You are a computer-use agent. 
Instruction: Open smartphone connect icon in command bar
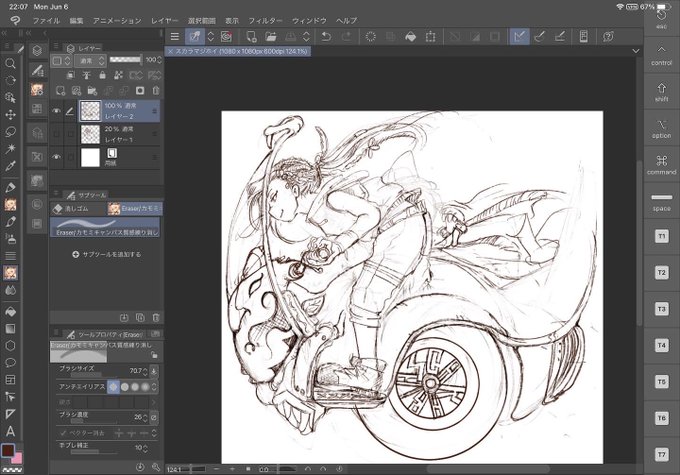[584, 37]
